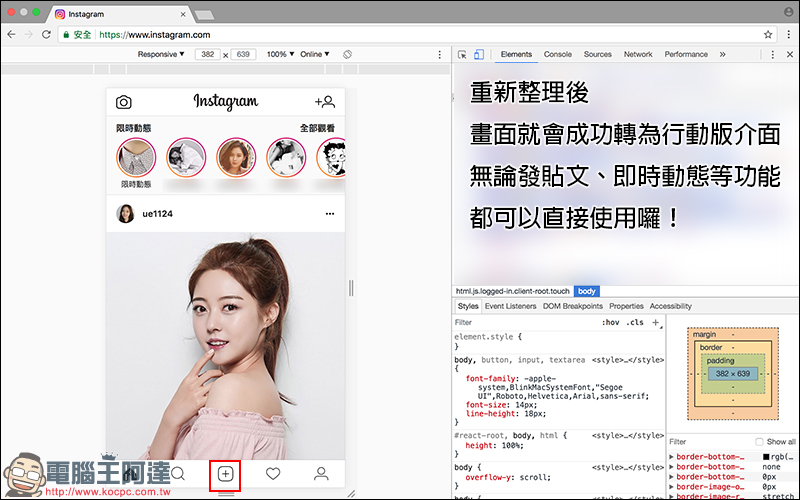800x500 pixels.
Task: Open ue1124 post options menu
Action: pos(330,214)
